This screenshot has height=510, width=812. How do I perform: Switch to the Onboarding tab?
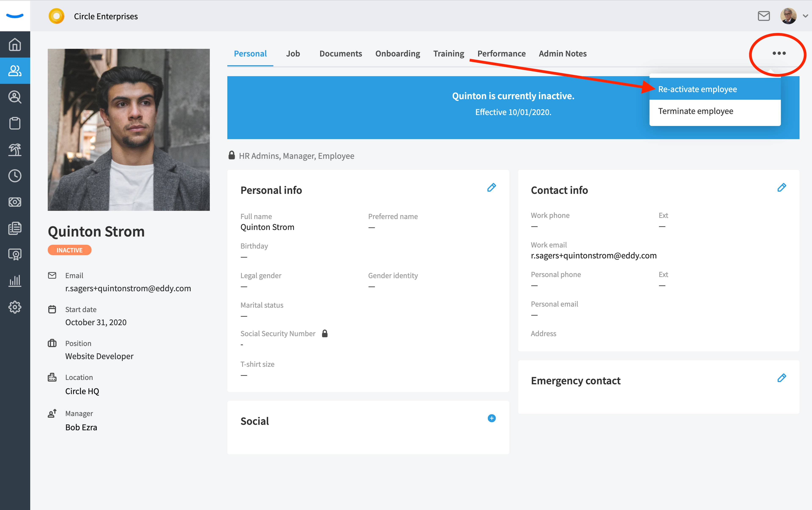(x=398, y=54)
